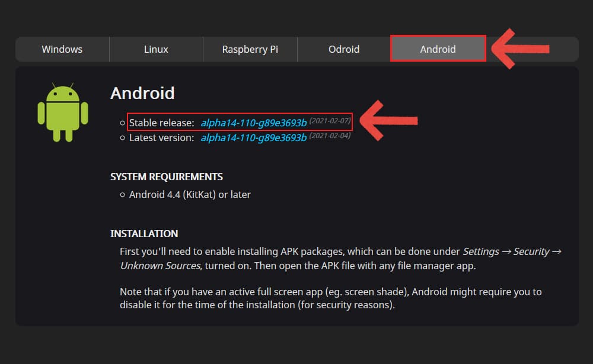Open the Linux tab
The height and width of the screenshot is (364, 593).
[x=156, y=49]
